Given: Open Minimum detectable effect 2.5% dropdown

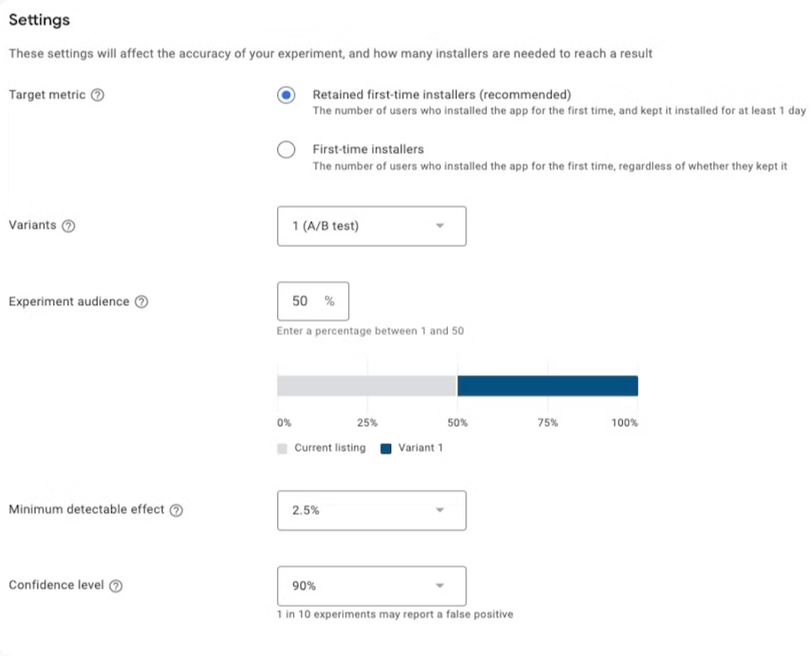Looking at the screenshot, I should (x=371, y=510).
